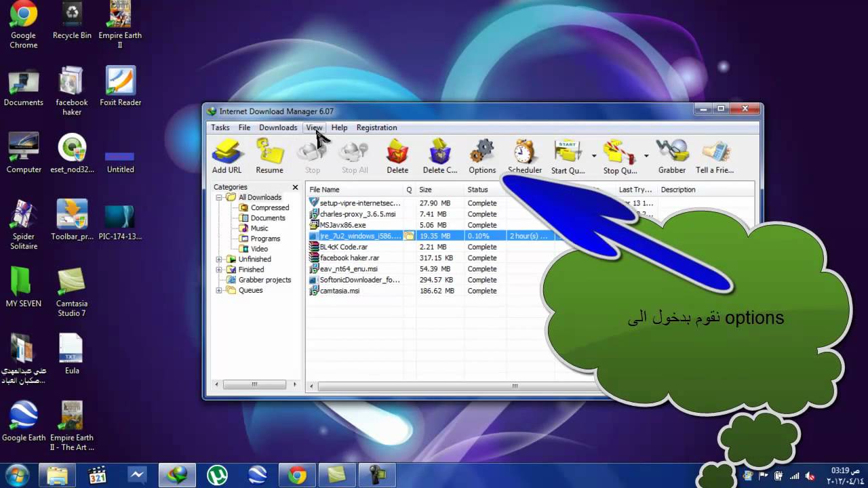Open the Scheduler clock icon
Image resolution: width=868 pixels, height=488 pixels.
tap(525, 156)
